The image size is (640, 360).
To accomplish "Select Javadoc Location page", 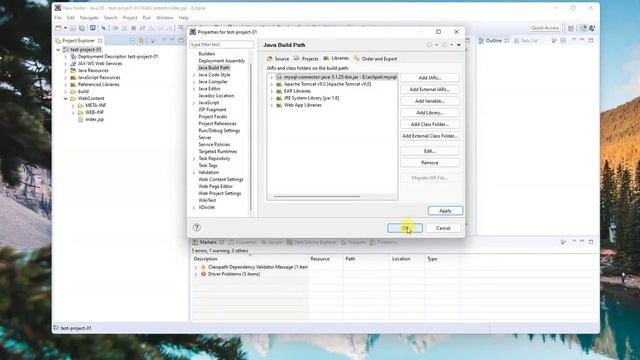I will click(216, 96).
